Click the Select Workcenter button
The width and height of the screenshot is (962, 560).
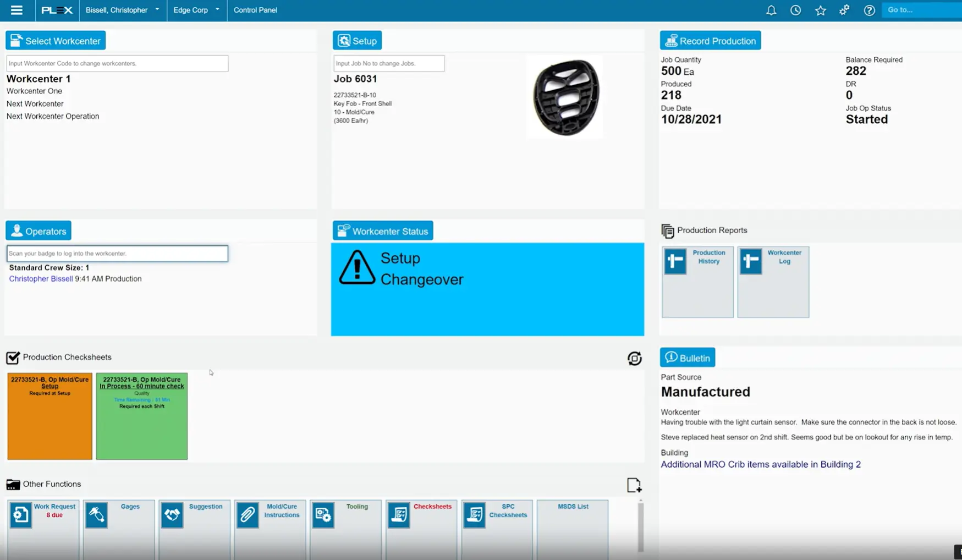pos(56,41)
